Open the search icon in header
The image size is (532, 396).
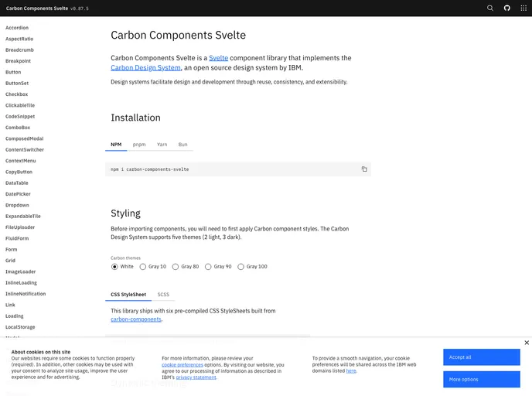pyautogui.click(x=490, y=9)
